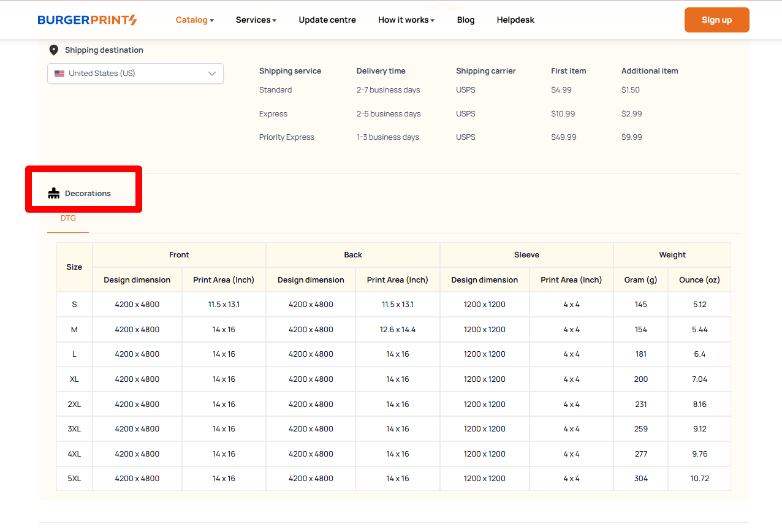Image resolution: width=782 pixels, height=532 pixels.
Task: Click the Decorations section heading
Action: [88, 194]
